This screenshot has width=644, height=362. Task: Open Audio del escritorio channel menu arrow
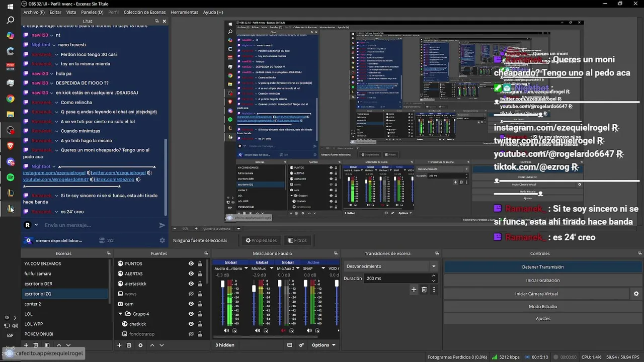[x=246, y=268]
